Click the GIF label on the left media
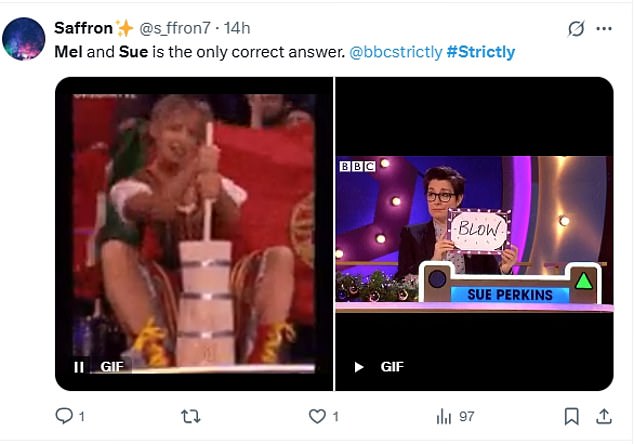The width and height of the screenshot is (634, 444). point(112,367)
